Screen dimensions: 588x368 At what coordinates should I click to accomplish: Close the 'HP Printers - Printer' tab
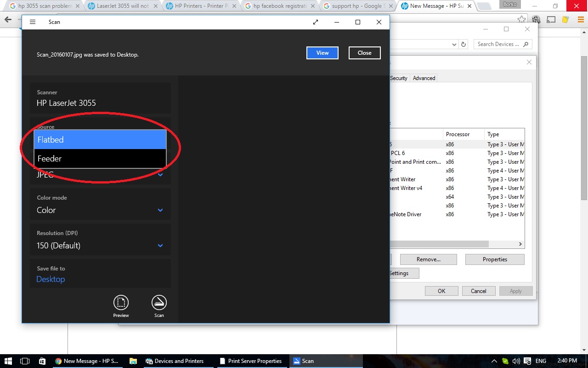(234, 6)
